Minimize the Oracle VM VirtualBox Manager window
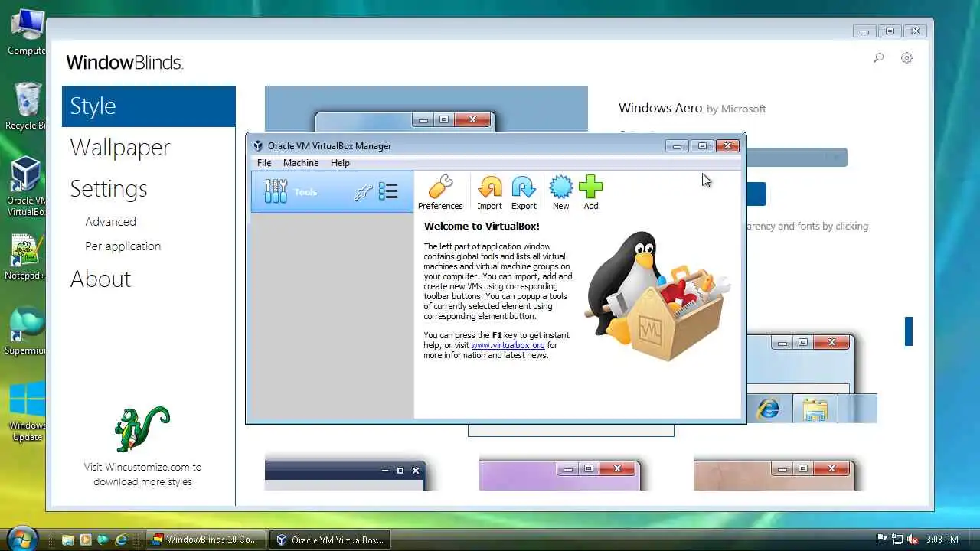The height and width of the screenshot is (551, 980). click(677, 145)
